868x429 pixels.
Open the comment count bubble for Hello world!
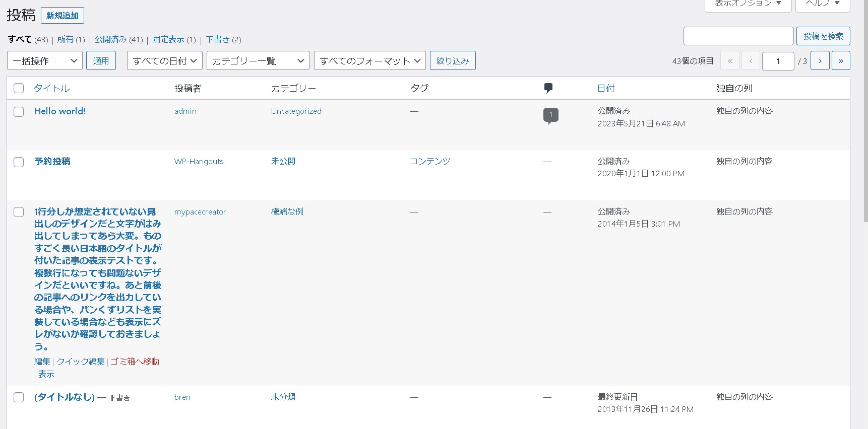click(550, 115)
